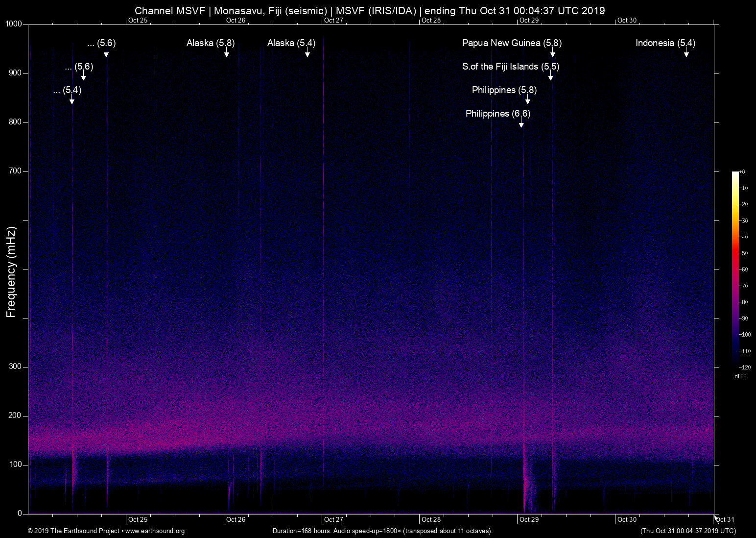This screenshot has width=756, height=538.
Task: Click the 'Alaska (5.8)' event label
Action: click(x=211, y=43)
